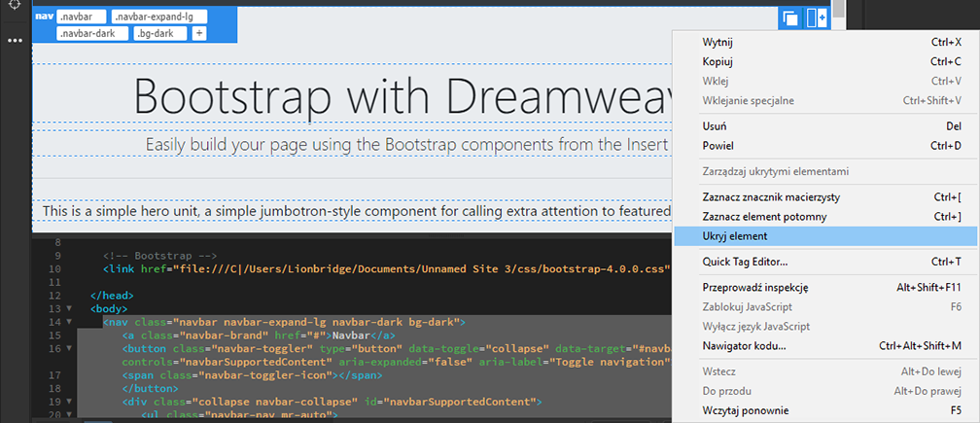Select the .navbar class tag
980x423 pixels.
click(x=81, y=17)
